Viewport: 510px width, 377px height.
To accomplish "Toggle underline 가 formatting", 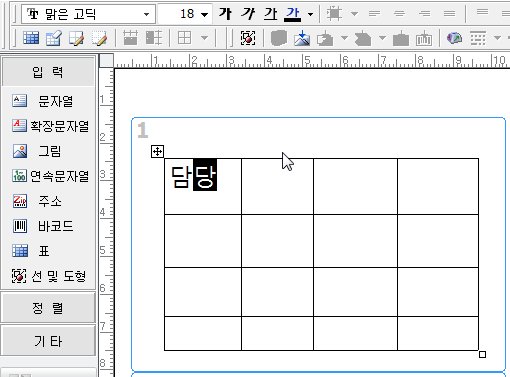I will coord(270,14).
